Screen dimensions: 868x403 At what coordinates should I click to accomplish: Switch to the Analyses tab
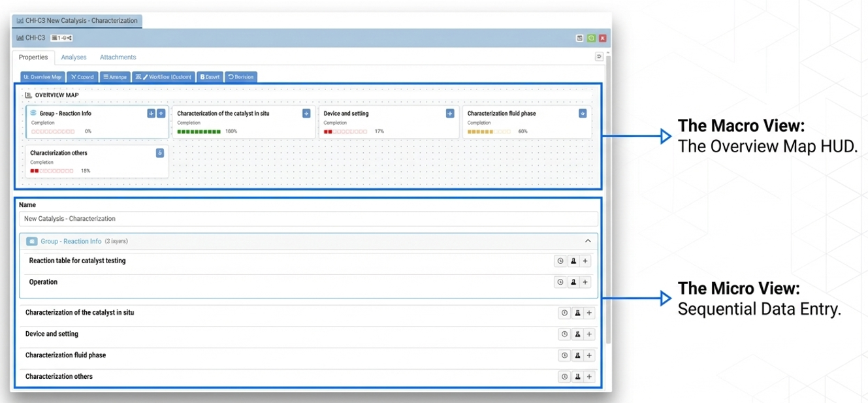click(x=74, y=57)
